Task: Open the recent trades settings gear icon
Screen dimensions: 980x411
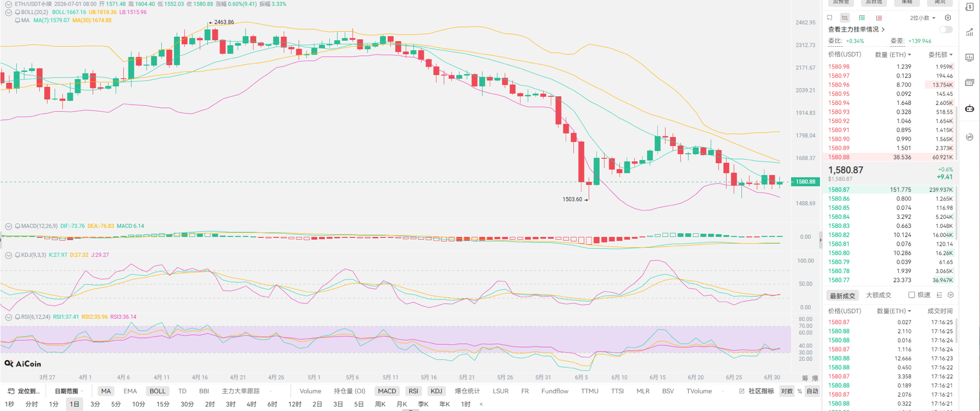Action: pos(951,295)
